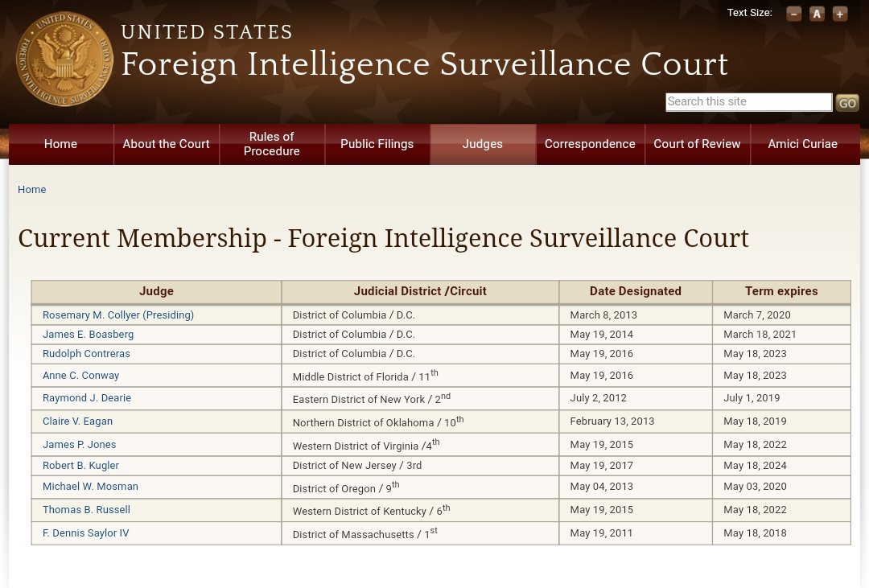The image size is (869, 588).
Task: Reset text size with the A button
Action: [x=817, y=14]
